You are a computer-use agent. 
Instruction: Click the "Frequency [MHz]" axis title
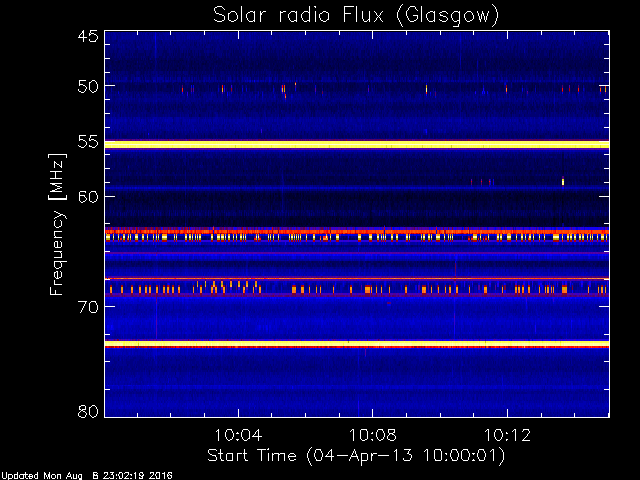pyautogui.click(x=57, y=224)
